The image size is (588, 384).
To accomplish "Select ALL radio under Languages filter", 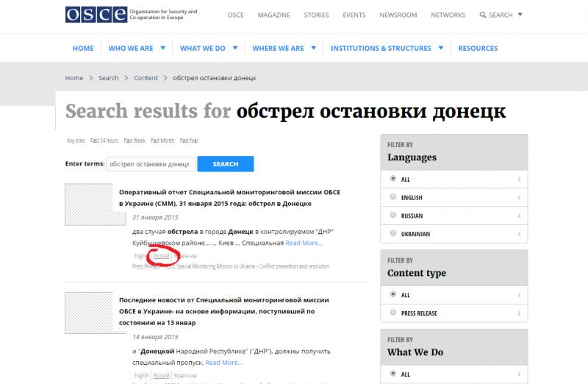I will pos(393,178).
